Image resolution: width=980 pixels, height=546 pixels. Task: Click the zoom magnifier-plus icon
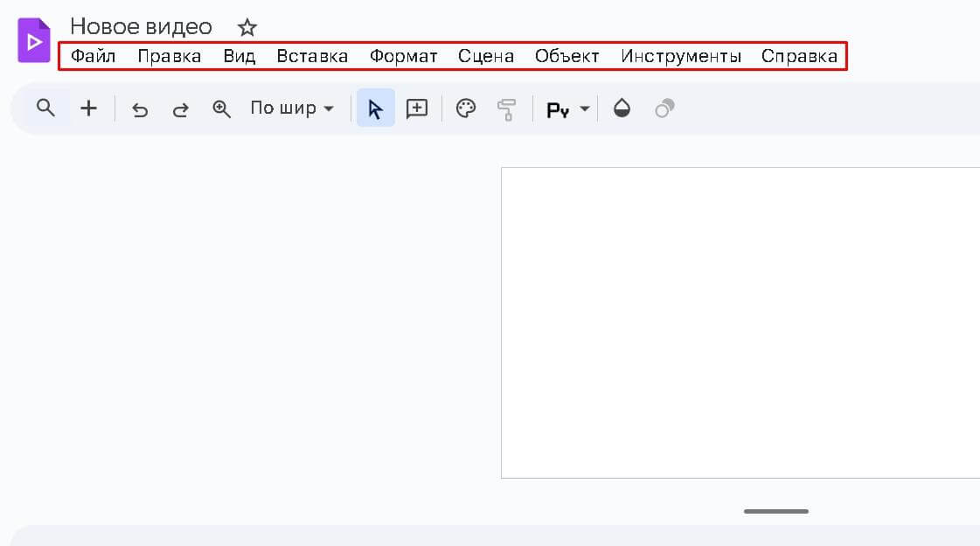222,108
